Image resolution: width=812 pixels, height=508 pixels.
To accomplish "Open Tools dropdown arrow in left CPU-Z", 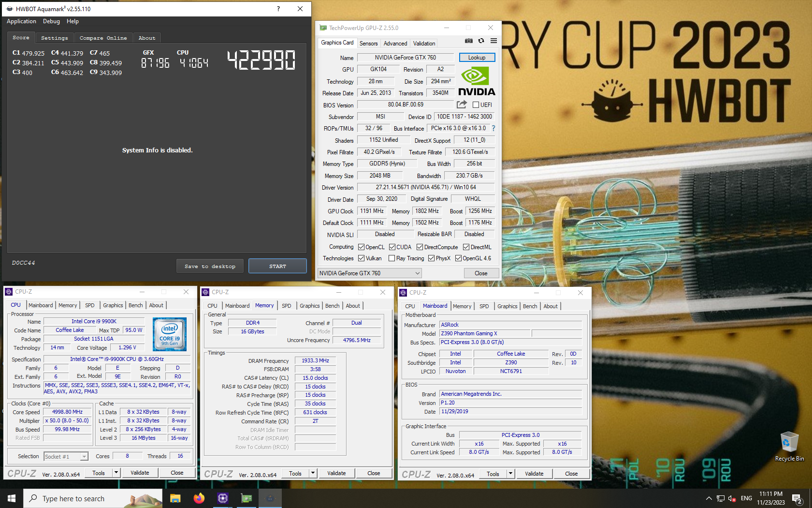I will (116, 473).
